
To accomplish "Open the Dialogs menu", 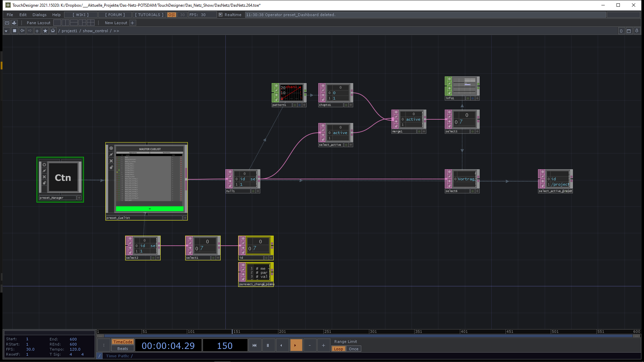I will [x=40, y=15].
